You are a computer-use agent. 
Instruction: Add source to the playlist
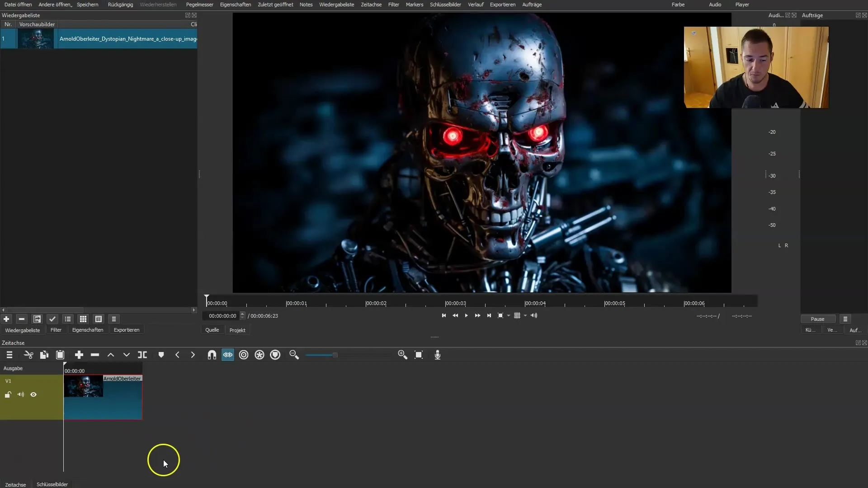tap(6, 319)
